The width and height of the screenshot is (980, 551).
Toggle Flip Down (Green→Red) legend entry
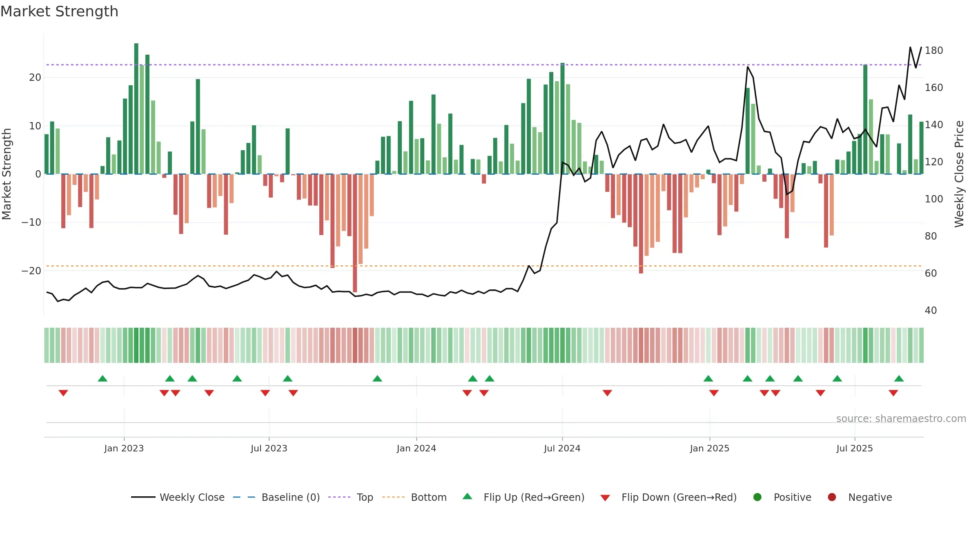[668, 497]
